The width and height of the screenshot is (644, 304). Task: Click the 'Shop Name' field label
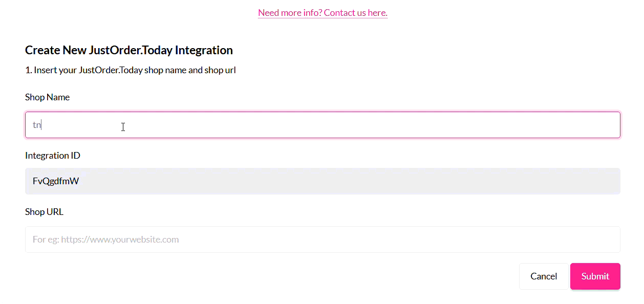point(47,97)
